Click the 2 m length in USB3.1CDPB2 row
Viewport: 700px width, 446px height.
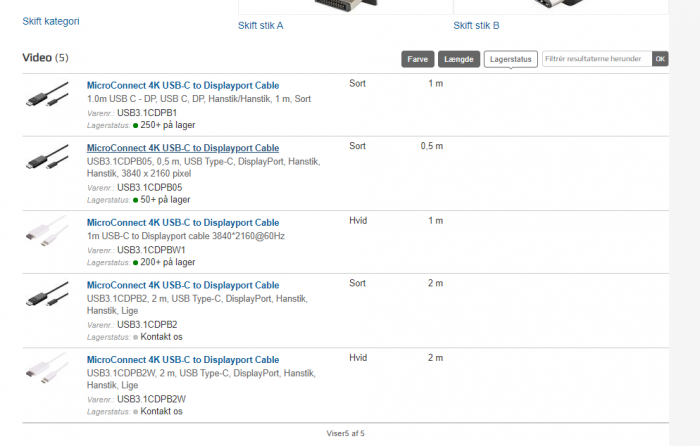(435, 283)
